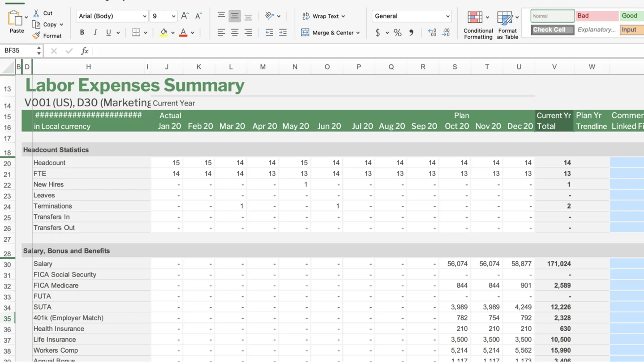Click the Insert Function fx icon
Screen dimensions: 644x362
[85, 51]
